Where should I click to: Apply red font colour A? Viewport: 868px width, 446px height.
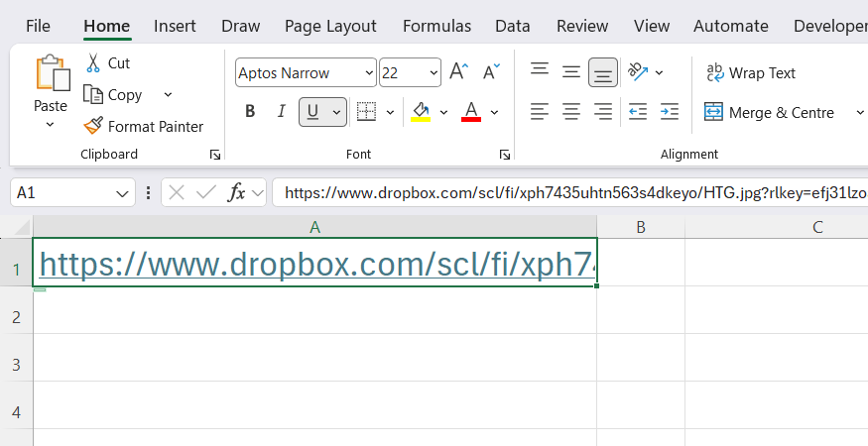coord(471,112)
